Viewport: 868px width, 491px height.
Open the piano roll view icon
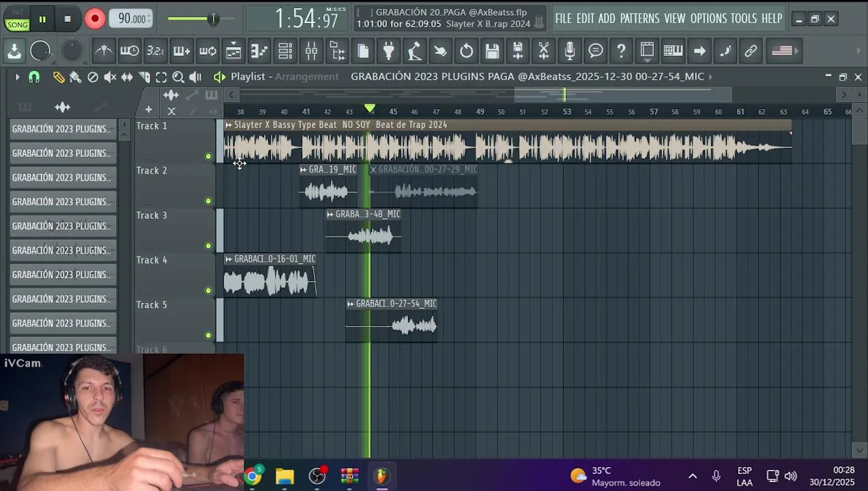[x=259, y=50]
